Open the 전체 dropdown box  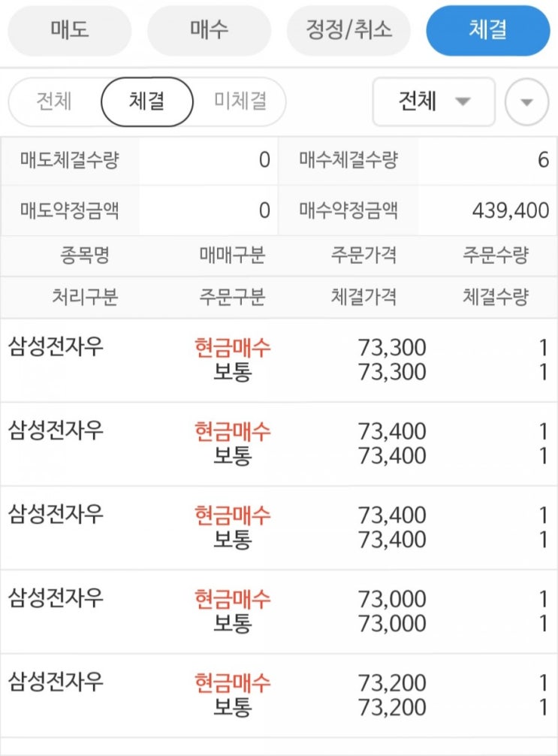433,101
